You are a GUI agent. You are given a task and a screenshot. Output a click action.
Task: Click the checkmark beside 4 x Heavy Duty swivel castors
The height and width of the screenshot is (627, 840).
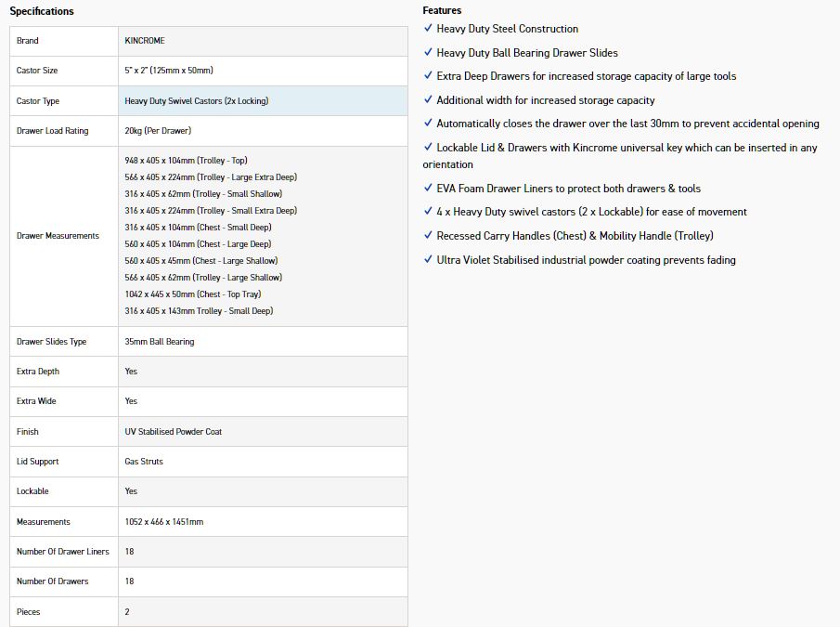[x=428, y=211]
